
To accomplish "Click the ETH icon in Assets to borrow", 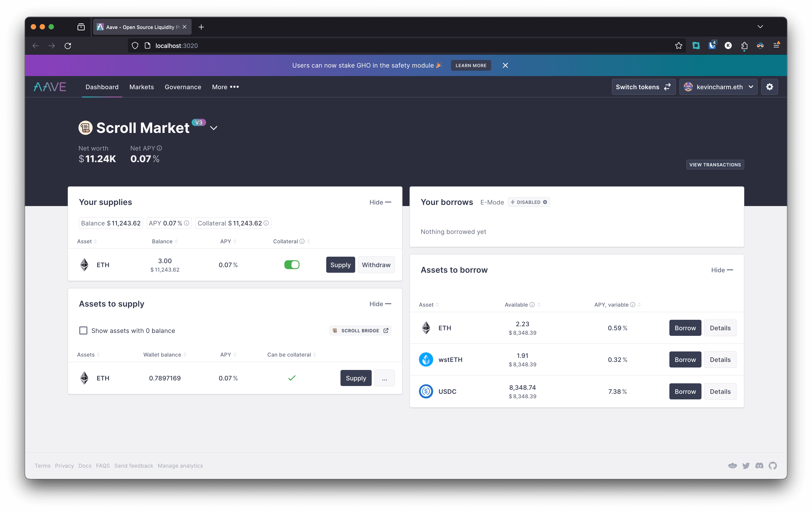I will click(x=426, y=328).
